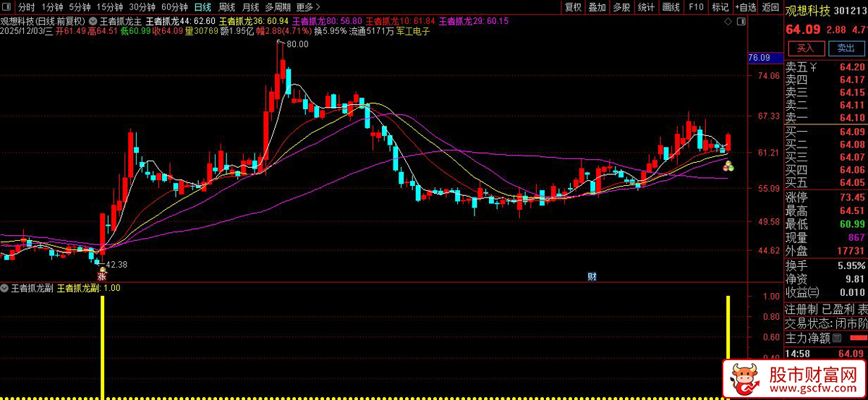Activate the 画线 drawing tool
Viewport: 868px width, 400px height.
tap(671, 7)
